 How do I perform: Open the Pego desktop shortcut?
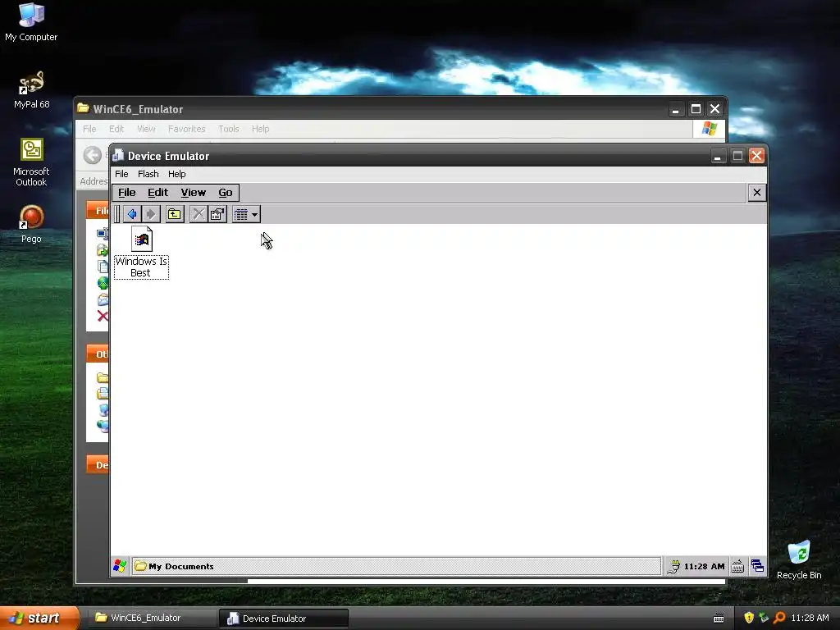(x=31, y=225)
